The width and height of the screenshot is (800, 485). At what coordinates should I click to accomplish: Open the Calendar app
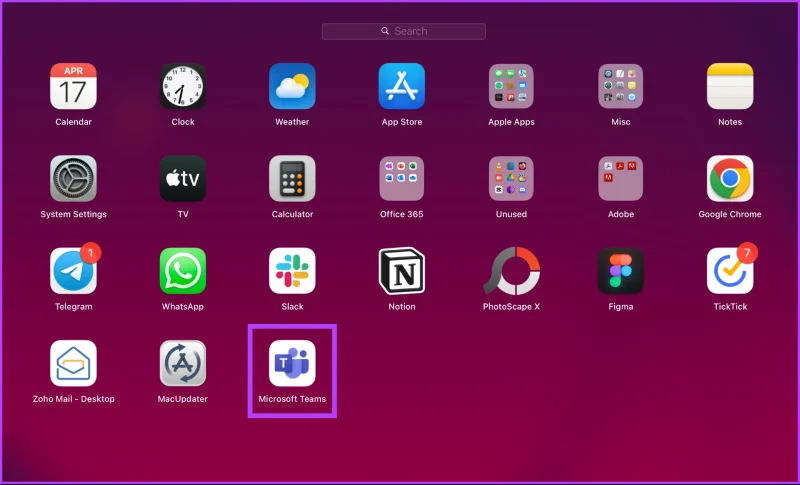tap(73, 86)
